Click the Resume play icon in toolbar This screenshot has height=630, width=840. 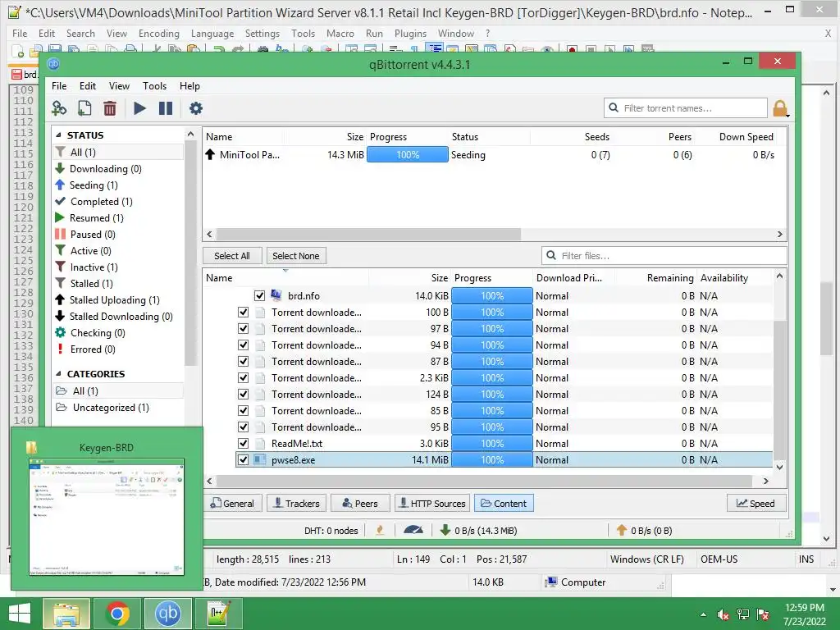coord(139,109)
